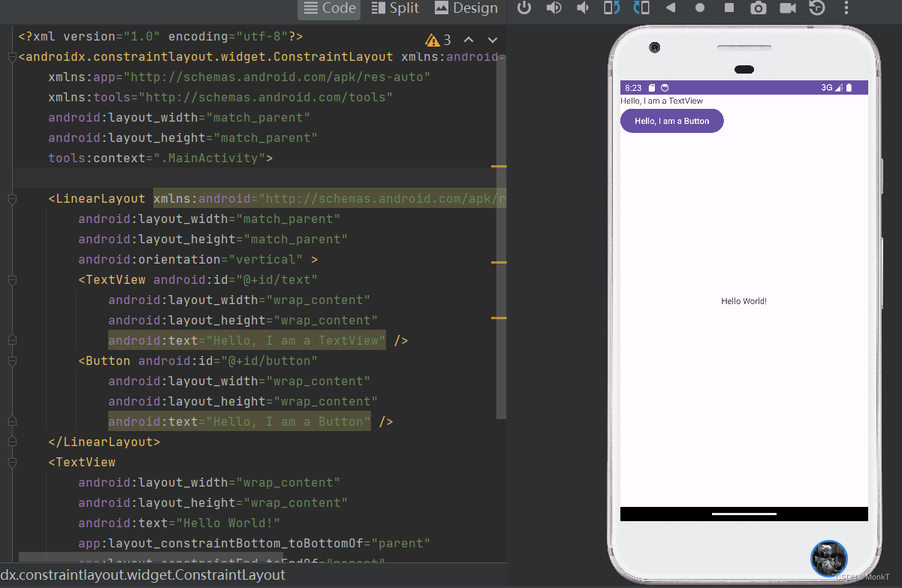The width and height of the screenshot is (902, 588).
Task: Click the tools:context ".MainActivity" attribute
Action: point(161,158)
